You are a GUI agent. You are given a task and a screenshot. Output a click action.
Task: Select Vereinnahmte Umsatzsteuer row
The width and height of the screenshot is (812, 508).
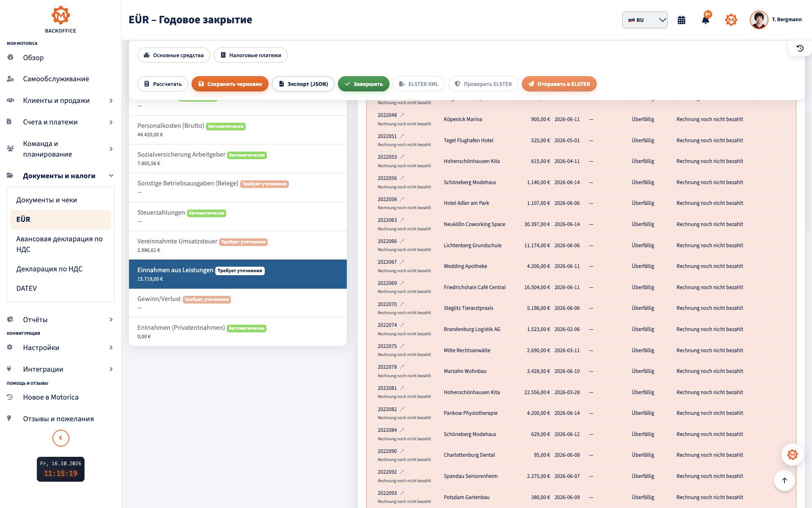coord(238,246)
